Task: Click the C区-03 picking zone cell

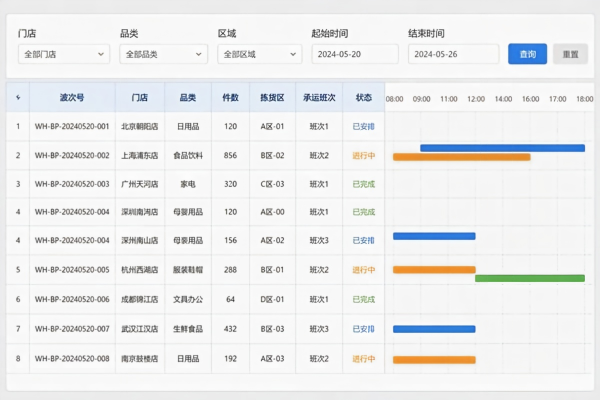Action: tap(272, 184)
